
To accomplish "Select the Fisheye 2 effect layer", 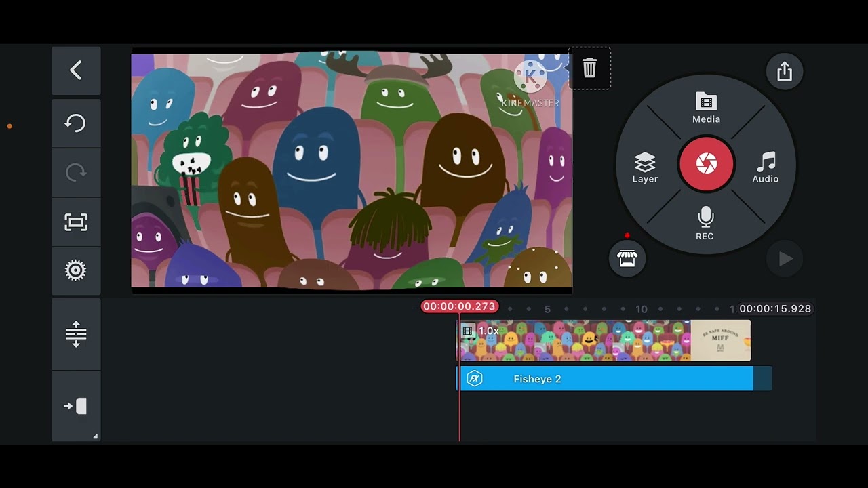I will point(607,379).
